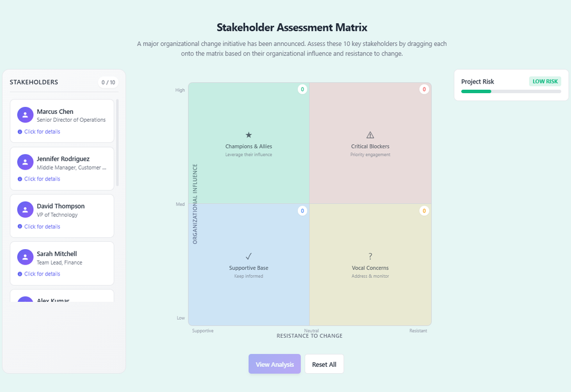
Task: Click David Thompson's avatar icon
Action: pyautogui.click(x=25, y=210)
